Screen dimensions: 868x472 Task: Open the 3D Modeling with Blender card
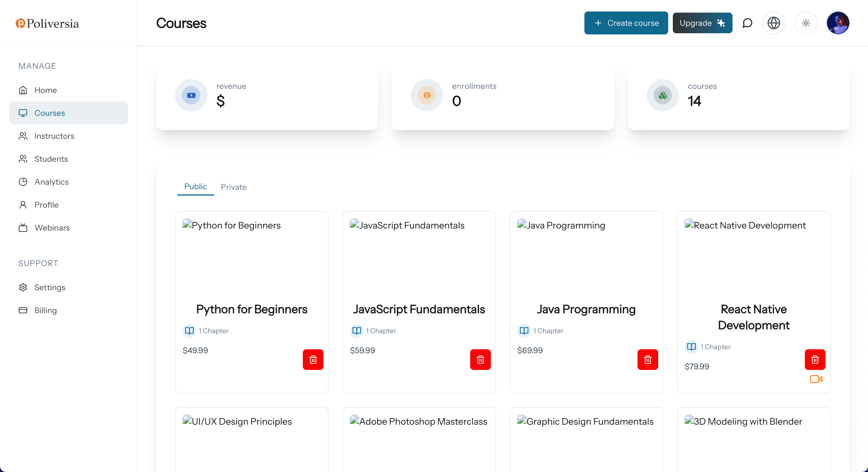tap(753, 439)
